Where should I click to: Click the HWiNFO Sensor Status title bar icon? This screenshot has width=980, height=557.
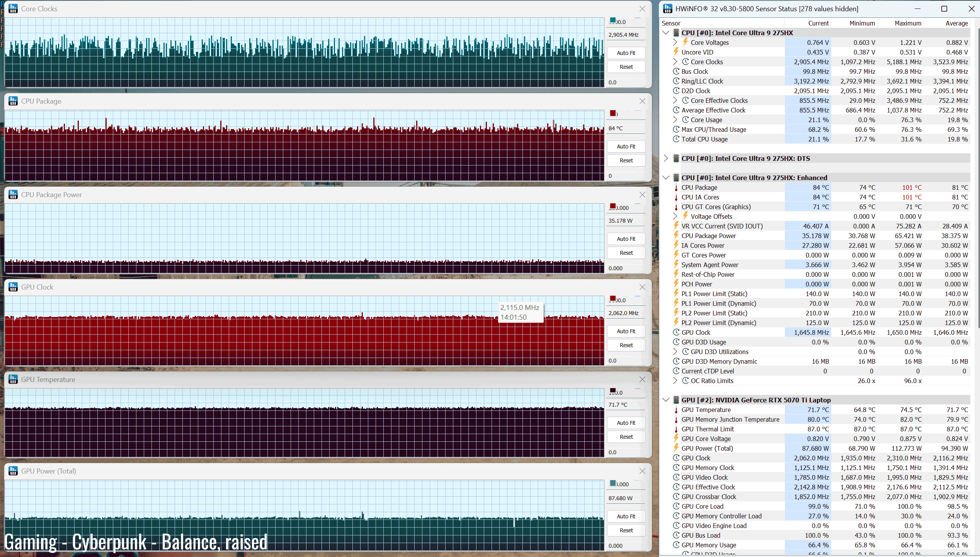(667, 9)
